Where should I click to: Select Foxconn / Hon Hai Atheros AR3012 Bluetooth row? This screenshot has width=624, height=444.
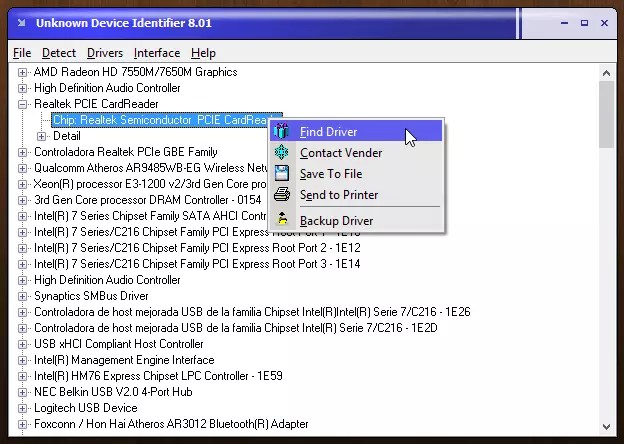pyautogui.click(x=171, y=424)
